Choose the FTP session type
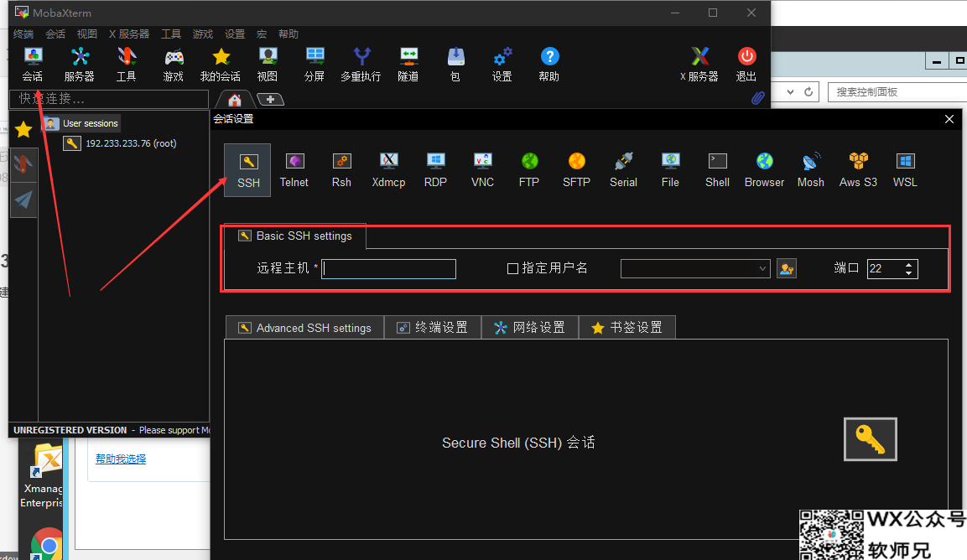Image resolution: width=967 pixels, height=560 pixels. click(529, 170)
